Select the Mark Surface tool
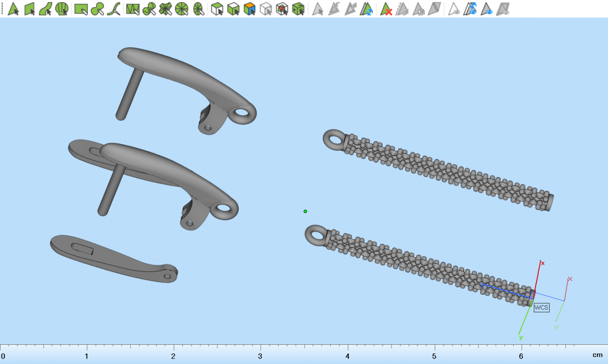Screen dimensions: 608x364 tap(46, 9)
